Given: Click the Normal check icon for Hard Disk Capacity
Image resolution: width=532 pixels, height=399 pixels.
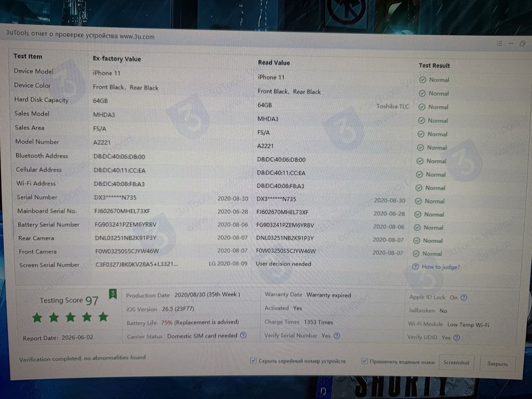Looking at the screenshot, I should [422, 107].
